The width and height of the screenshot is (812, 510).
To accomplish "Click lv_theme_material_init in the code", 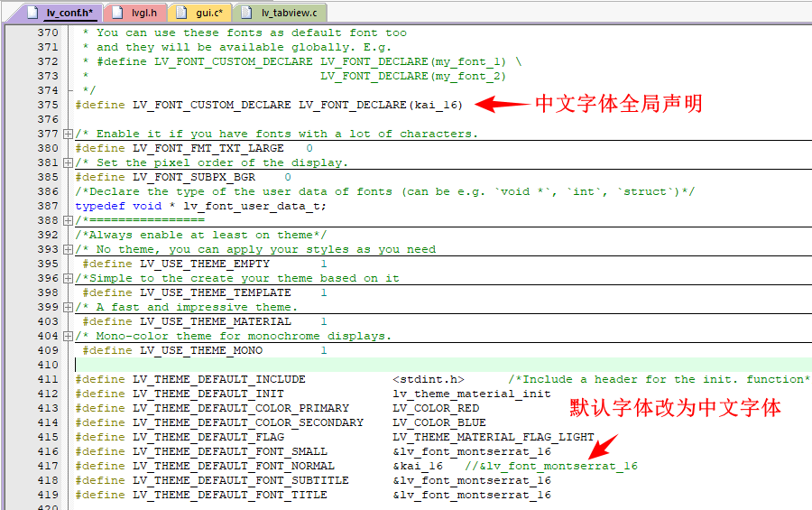I will [x=471, y=394].
